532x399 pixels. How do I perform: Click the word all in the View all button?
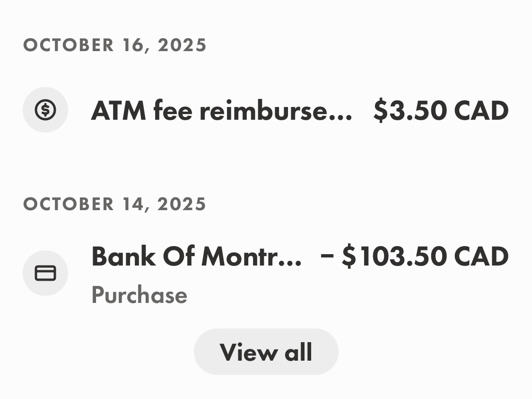[298, 352]
